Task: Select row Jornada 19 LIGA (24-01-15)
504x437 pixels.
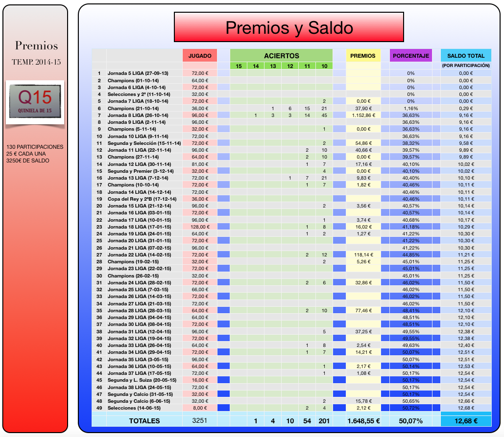Action: click(291, 234)
